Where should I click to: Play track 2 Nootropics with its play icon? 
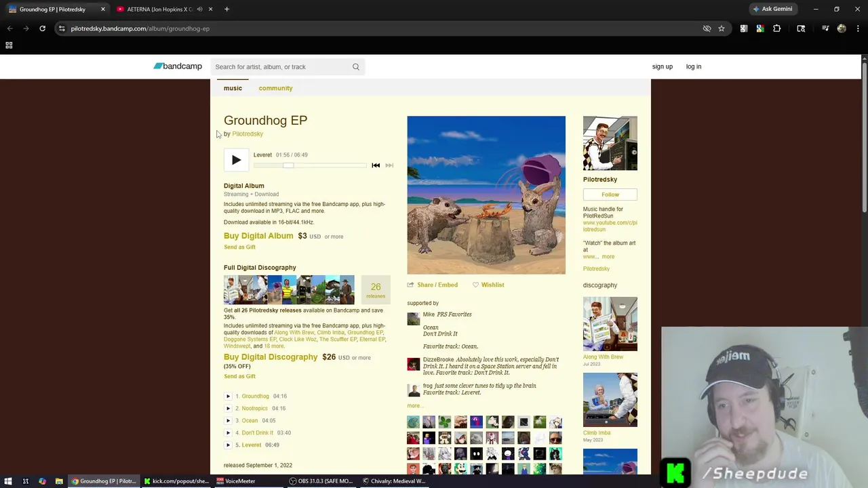tap(228, 409)
